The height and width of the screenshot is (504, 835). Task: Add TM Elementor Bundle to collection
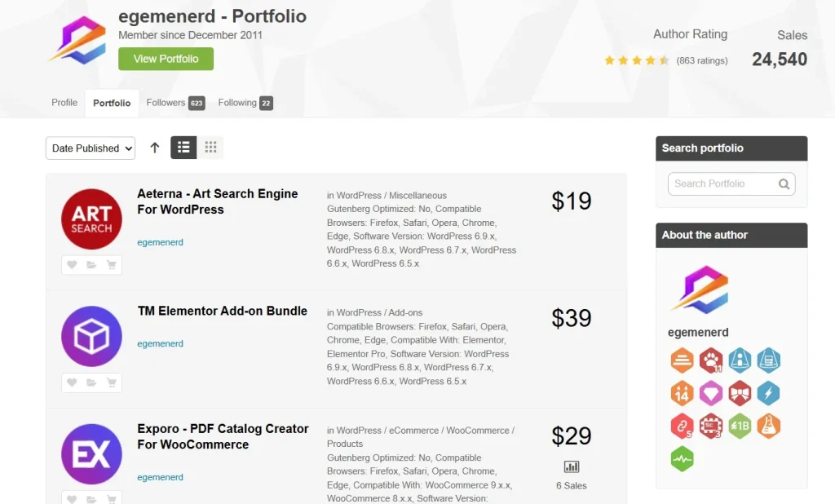[x=91, y=382]
